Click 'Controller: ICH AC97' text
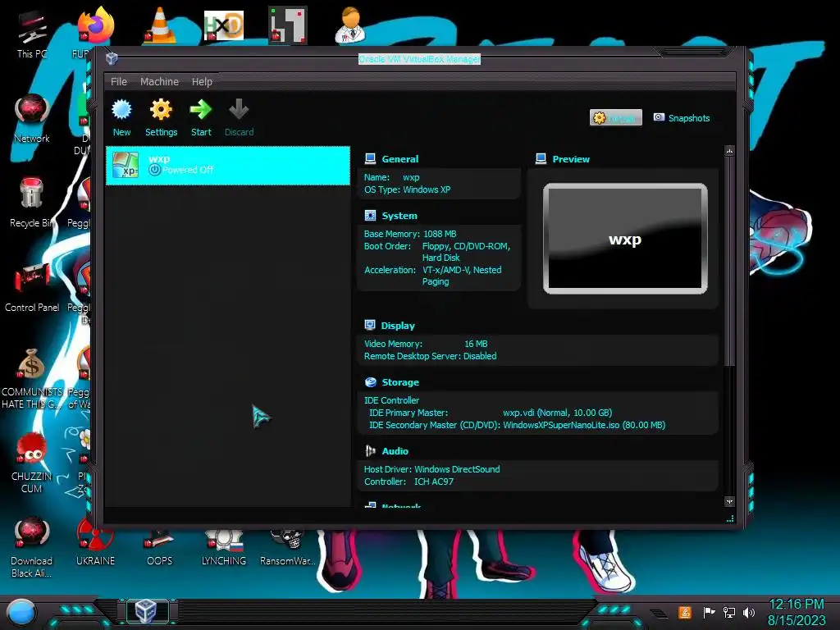 tap(409, 482)
